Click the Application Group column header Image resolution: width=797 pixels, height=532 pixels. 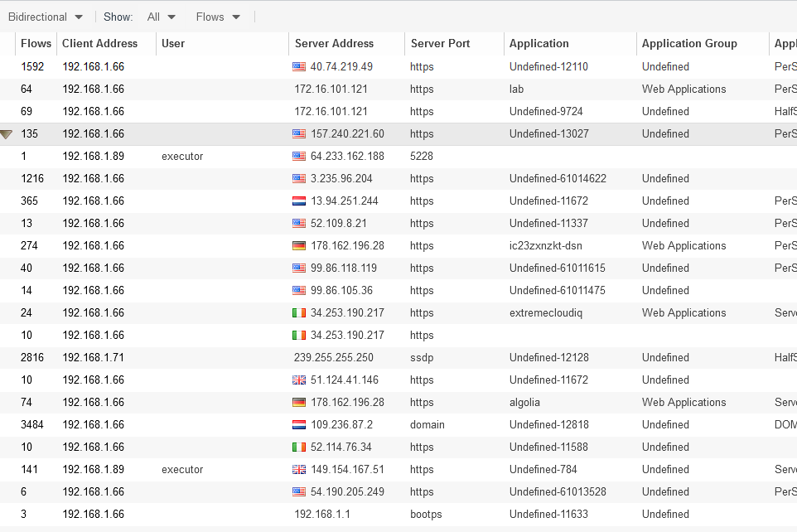[x=688, y=44]
